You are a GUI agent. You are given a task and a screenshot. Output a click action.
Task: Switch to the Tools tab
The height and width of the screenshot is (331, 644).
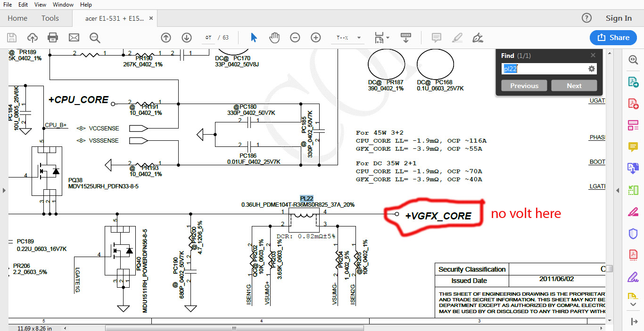point(50,18)
